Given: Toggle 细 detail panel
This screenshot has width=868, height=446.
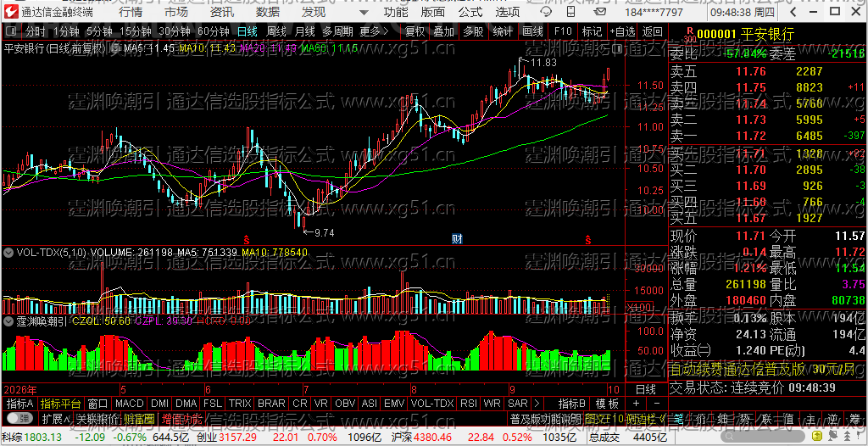Looking at the screenshot, I should (x=723, y=418).
